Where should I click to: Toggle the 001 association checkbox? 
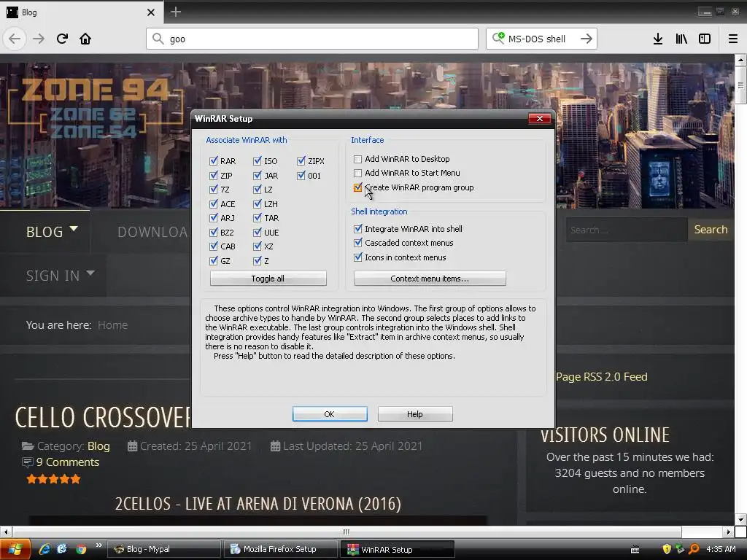click(x=301, y=175)
